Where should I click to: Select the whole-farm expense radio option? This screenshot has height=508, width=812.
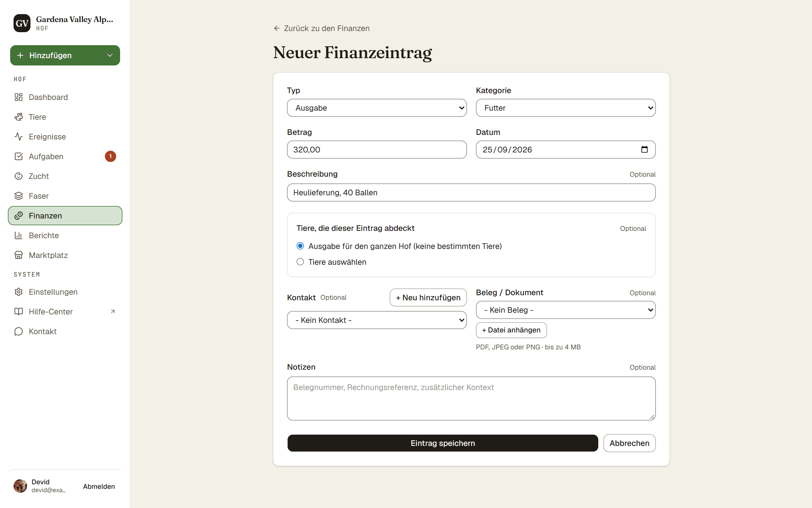point(300,246)
